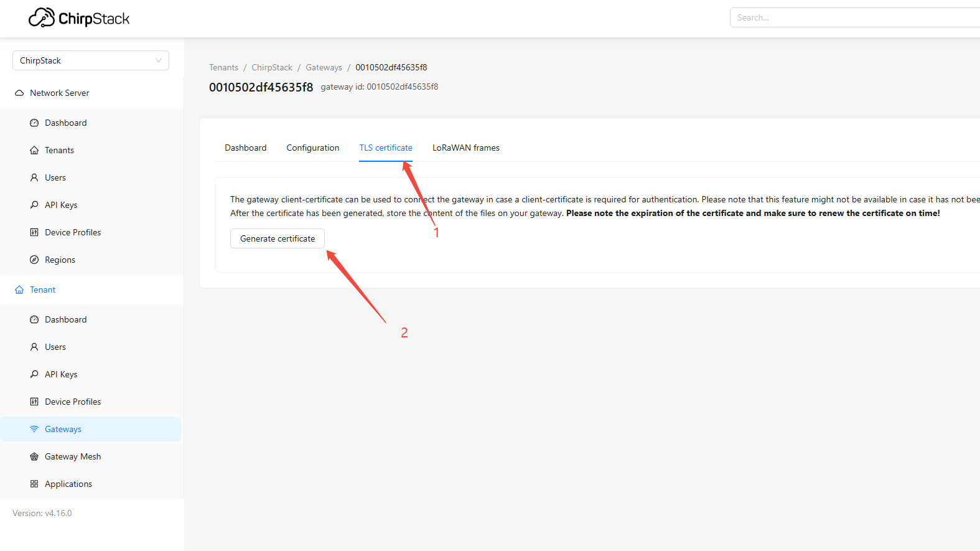Open Users under Network Server
This screenshot has width=980, height=551.
click(55, 177)
